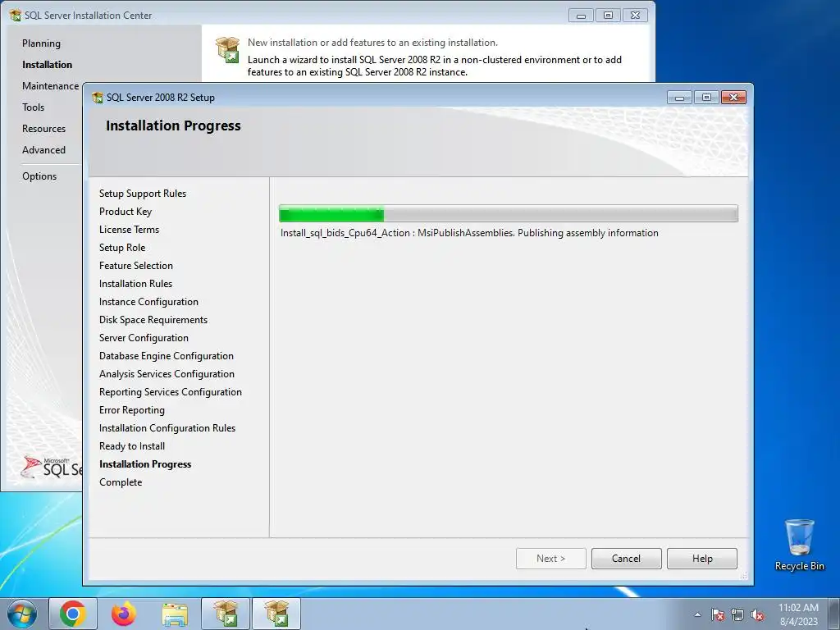The image size is (840, 630).
Task: Select Installation in Installation Center sidebar
Action: pos(47,65)
